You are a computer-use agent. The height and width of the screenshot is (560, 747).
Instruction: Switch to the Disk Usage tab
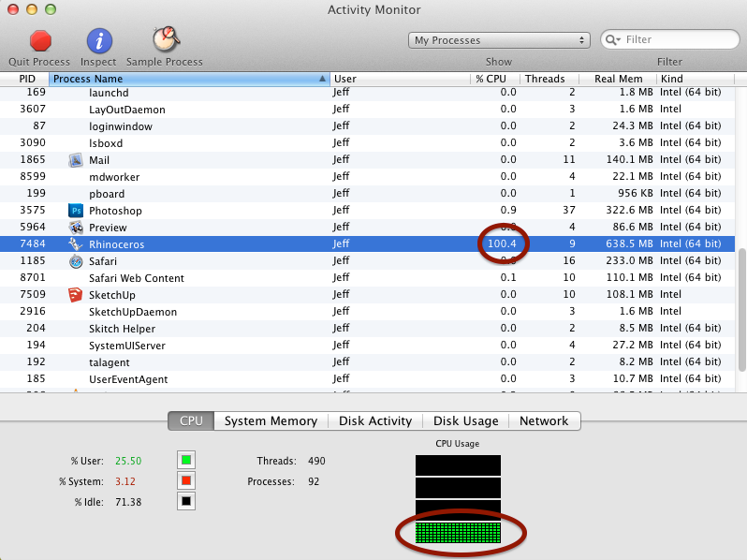(466, 420)
